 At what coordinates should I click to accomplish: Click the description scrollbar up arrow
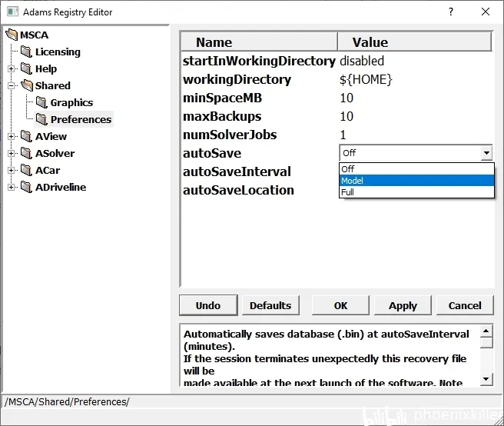[486, 331]
